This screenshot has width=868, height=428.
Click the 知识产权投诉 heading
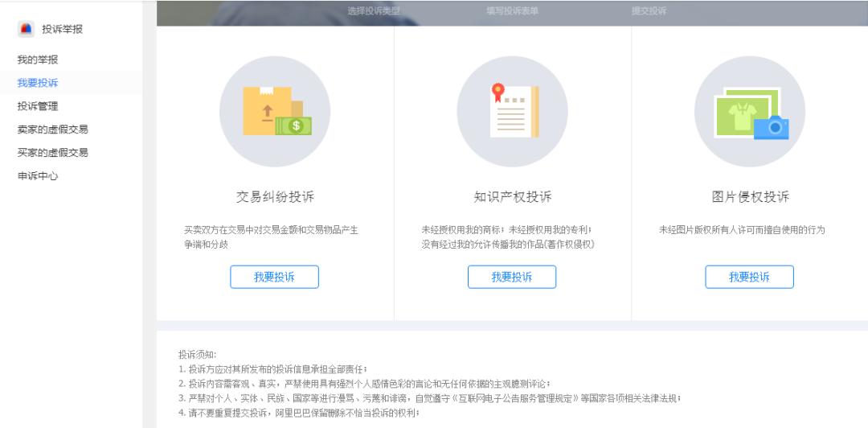513,197
